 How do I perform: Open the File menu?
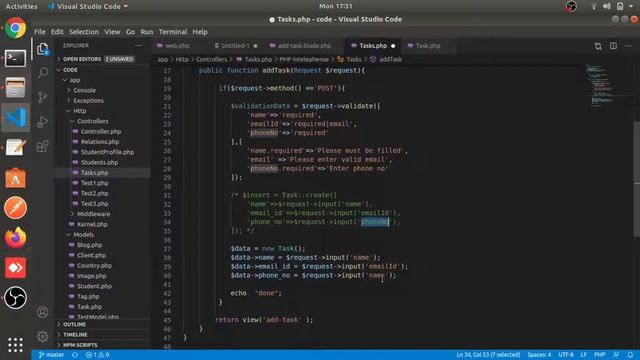40,32
